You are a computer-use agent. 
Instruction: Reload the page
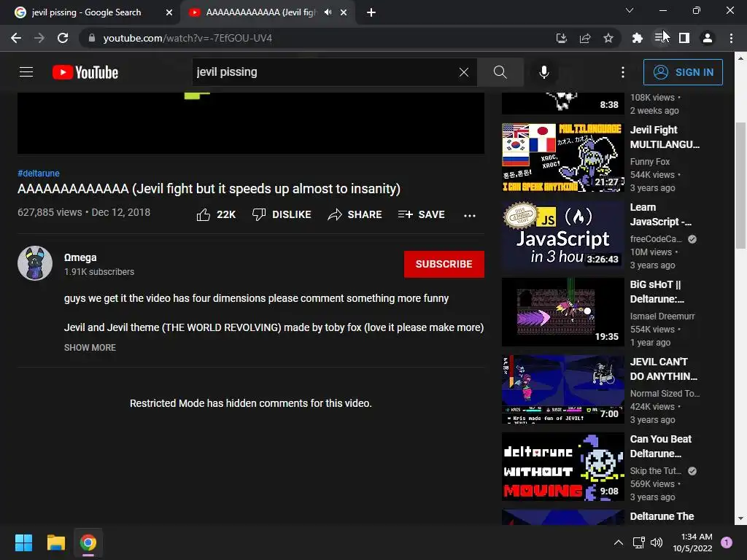63,38
